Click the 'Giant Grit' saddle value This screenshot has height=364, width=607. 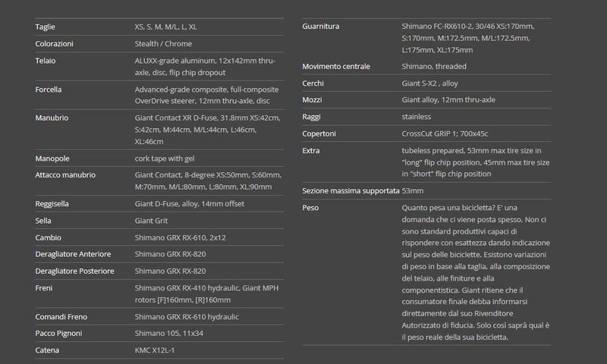[151, 221]
